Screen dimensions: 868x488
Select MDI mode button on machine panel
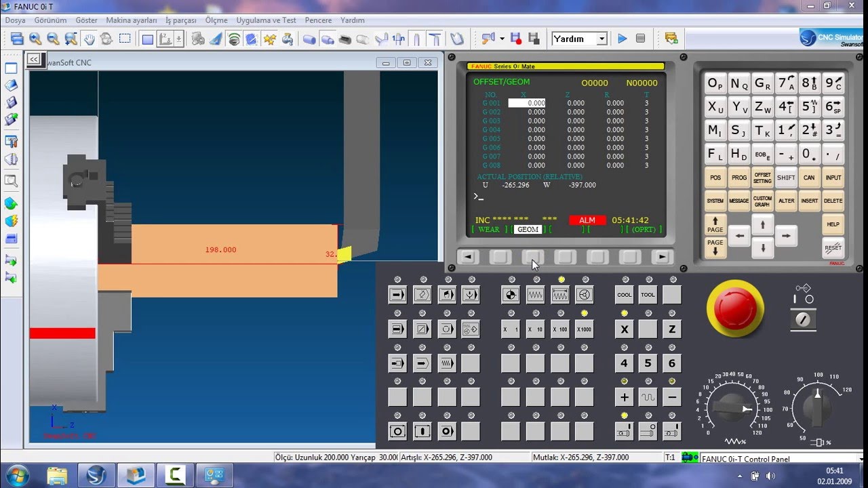pyautogui.click(x=446, y=295)
